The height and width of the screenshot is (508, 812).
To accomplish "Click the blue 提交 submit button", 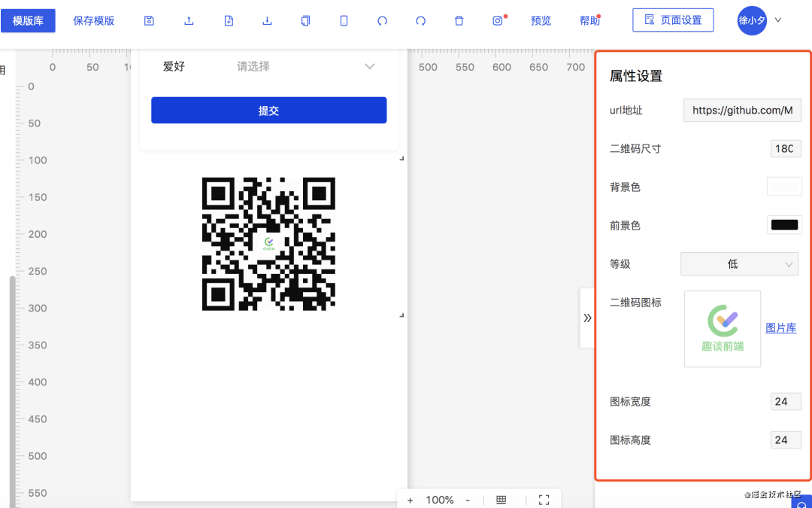I will (268, 110).
